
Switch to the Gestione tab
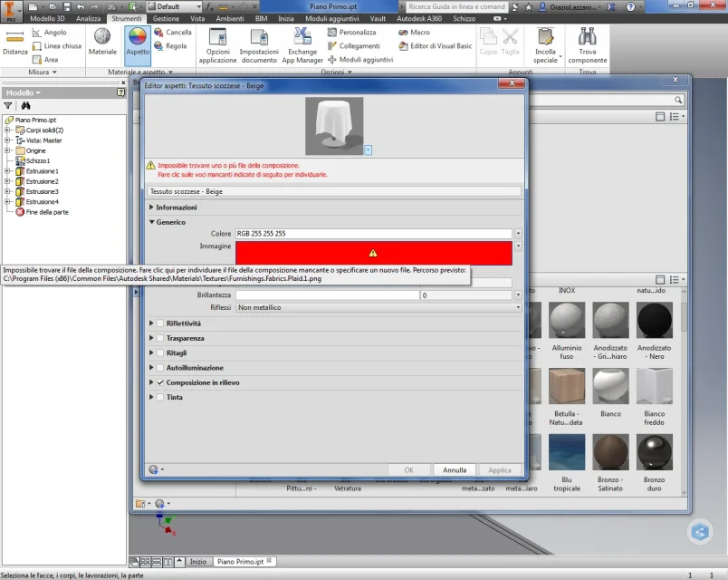(x=166, y=19)
